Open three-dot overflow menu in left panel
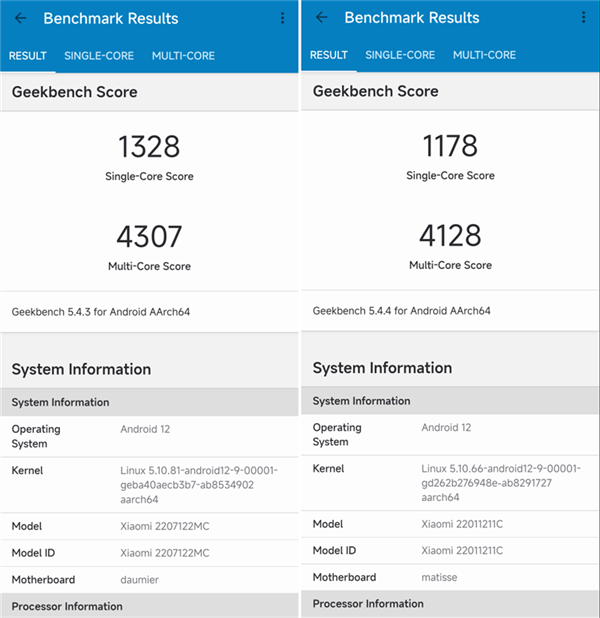 tap(283, 19)
